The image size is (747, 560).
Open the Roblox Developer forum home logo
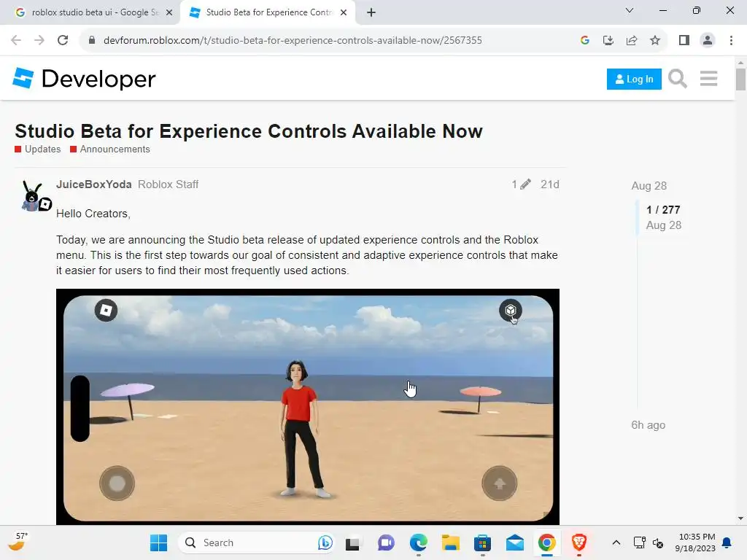[x=85, y=79]
